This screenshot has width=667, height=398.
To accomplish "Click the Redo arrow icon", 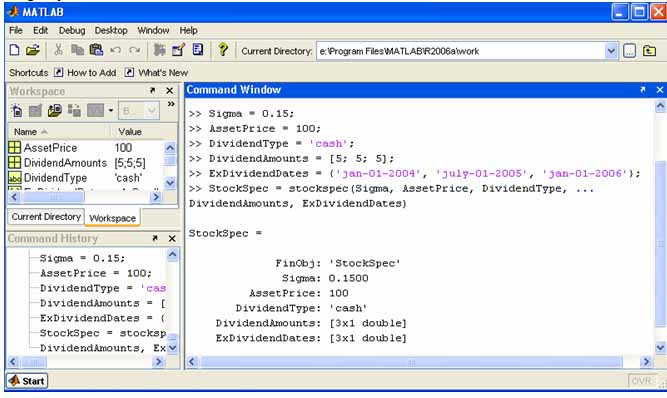I will pyautogui.click(x=135, y=50).
